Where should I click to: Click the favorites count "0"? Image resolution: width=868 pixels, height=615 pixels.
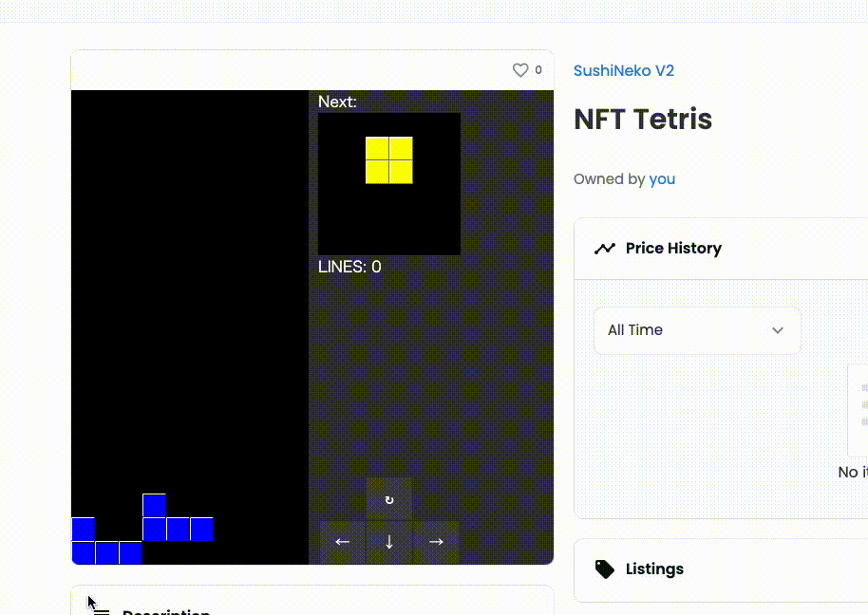[x=538, y=70]
